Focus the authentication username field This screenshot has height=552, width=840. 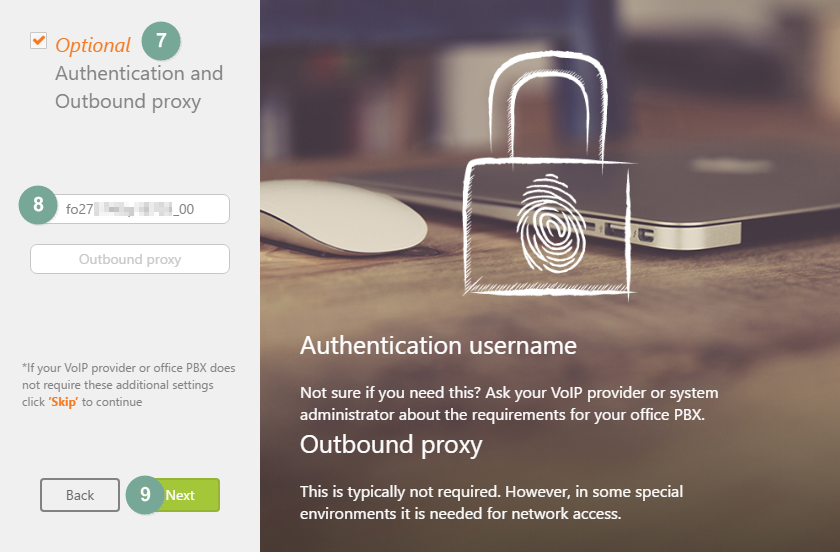tap(140, 209)
